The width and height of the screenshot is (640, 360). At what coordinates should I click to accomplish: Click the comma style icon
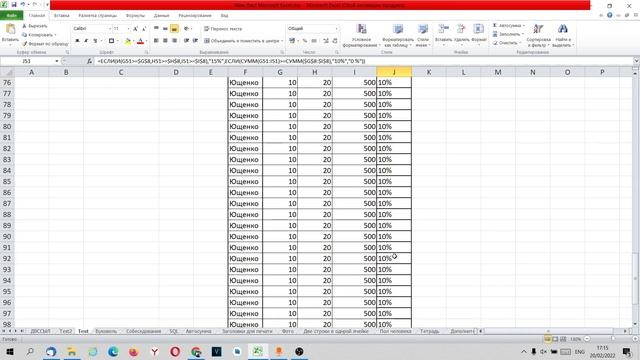[x=314, y=41]
